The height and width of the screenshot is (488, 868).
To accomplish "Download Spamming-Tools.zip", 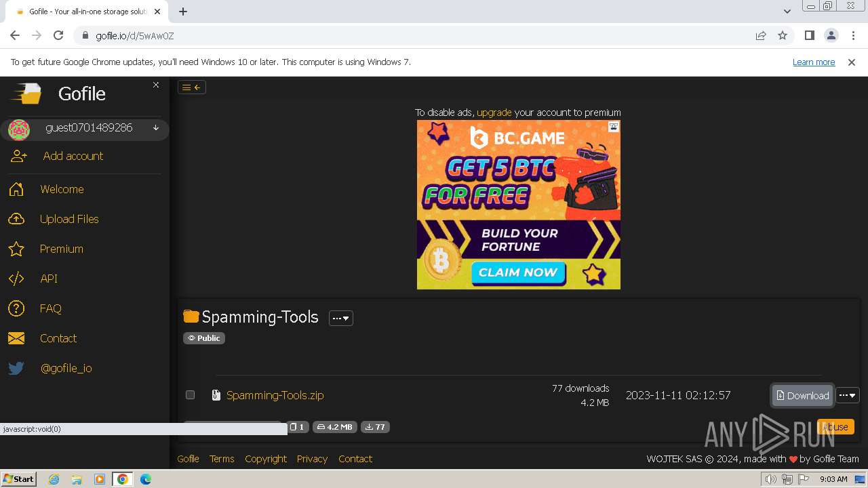I will pos(803,395).
